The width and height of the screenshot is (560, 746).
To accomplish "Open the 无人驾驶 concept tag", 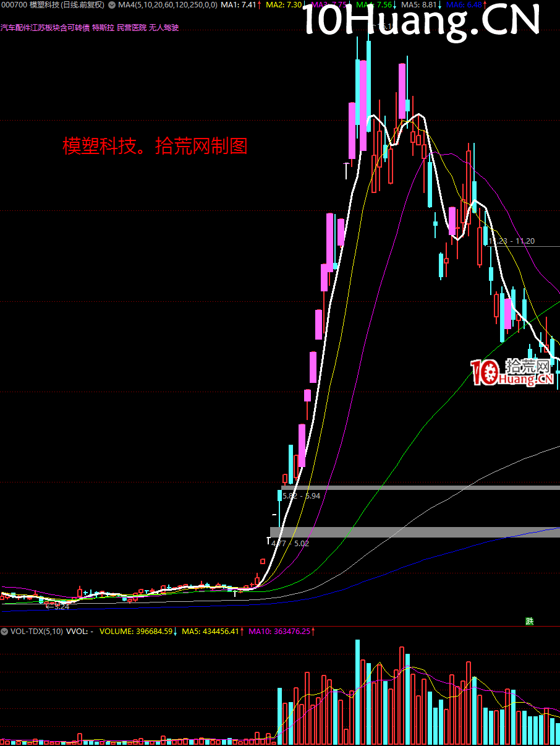I will click(164, 28).
